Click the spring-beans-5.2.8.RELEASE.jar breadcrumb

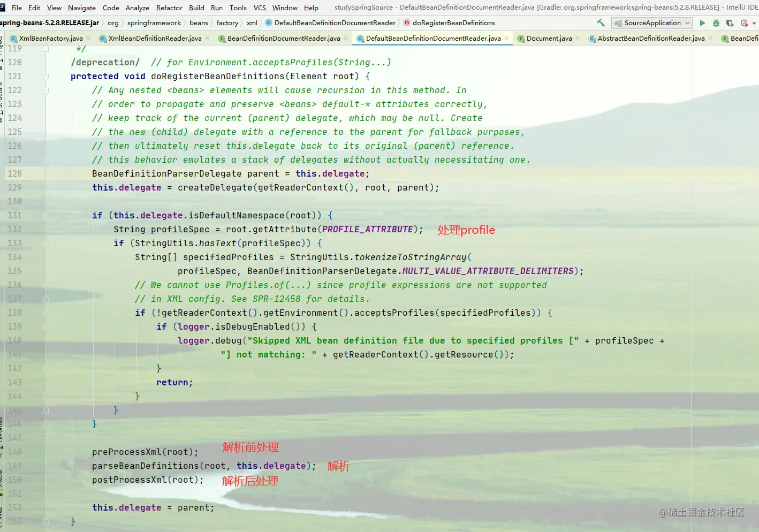50,23
